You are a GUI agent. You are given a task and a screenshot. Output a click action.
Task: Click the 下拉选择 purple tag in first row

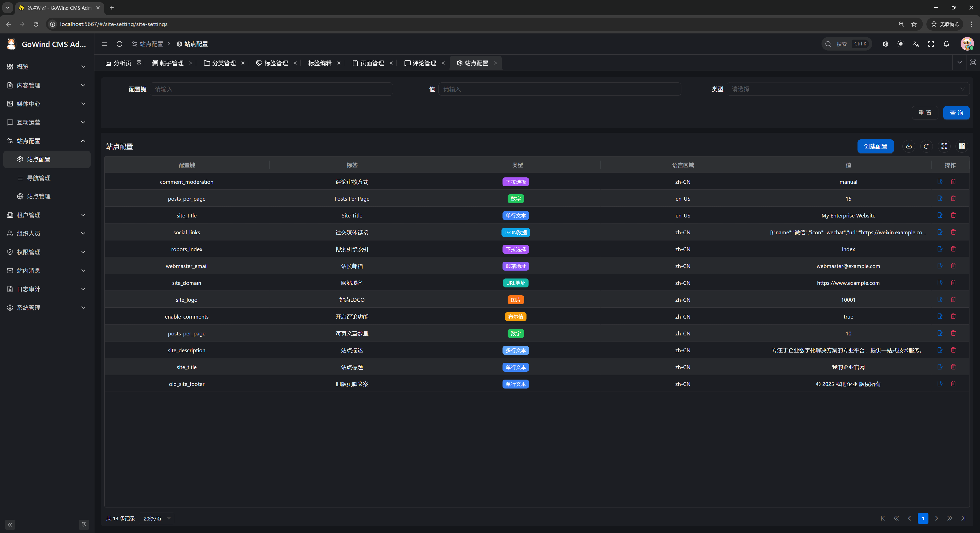click(x=516, y=182)
